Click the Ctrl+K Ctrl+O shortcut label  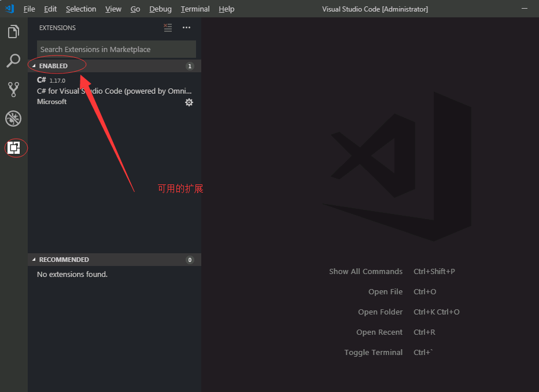pos(437,312)
